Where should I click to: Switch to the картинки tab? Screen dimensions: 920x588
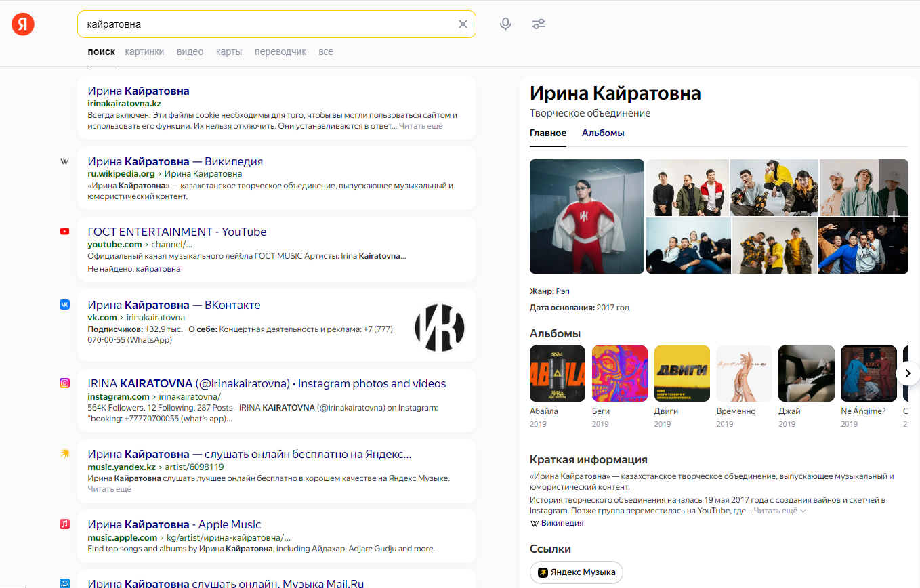click(x=144, y=51)
